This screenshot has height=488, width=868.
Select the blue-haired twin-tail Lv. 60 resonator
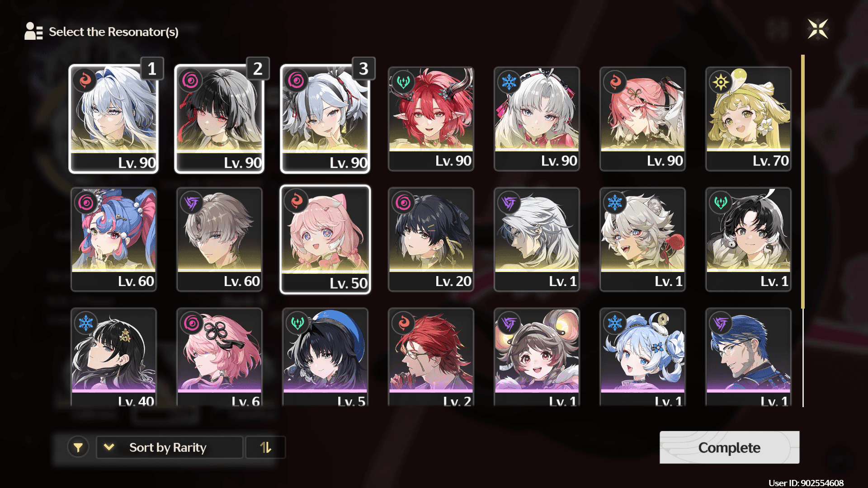[x=113, y=239]
